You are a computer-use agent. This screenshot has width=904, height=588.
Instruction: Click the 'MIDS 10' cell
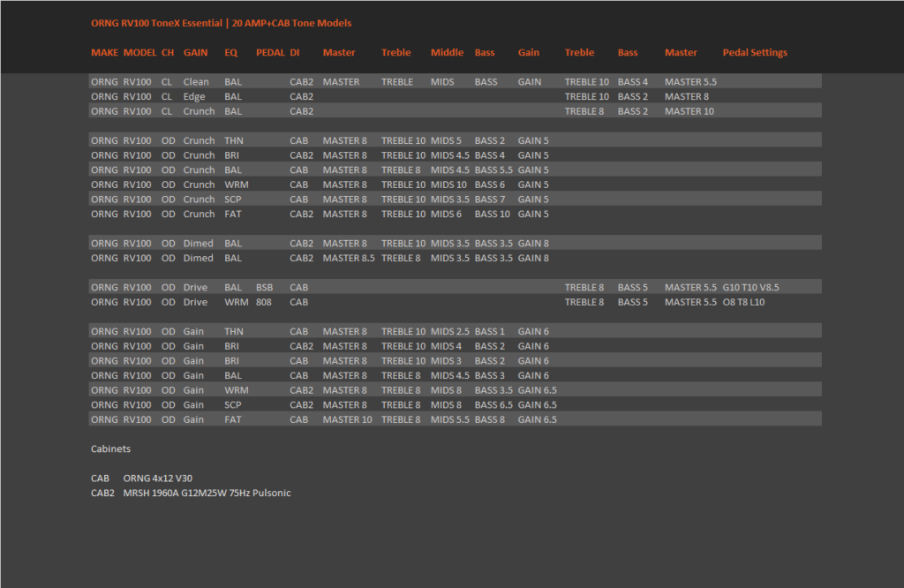448,185
